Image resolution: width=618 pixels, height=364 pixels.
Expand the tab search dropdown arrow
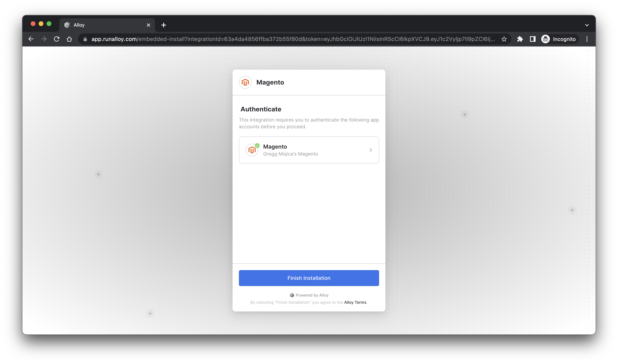pyautogui.click(x=587, y=25)
